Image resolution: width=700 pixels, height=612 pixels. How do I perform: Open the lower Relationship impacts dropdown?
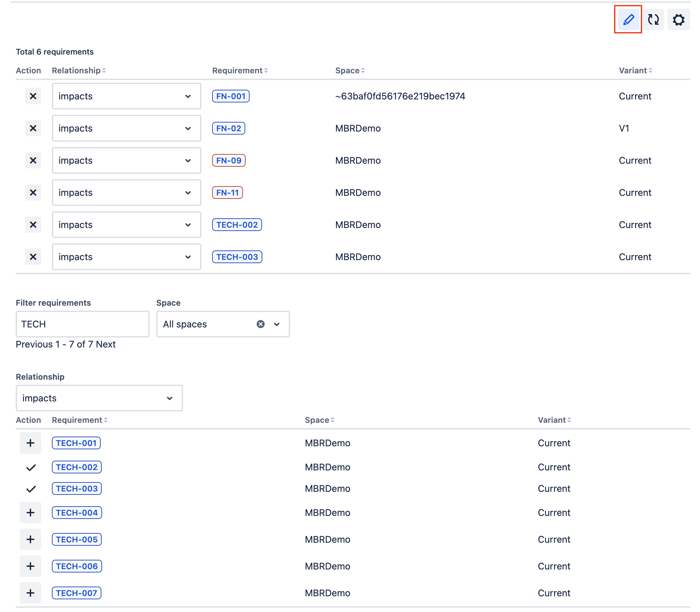(x=99, y=398)
